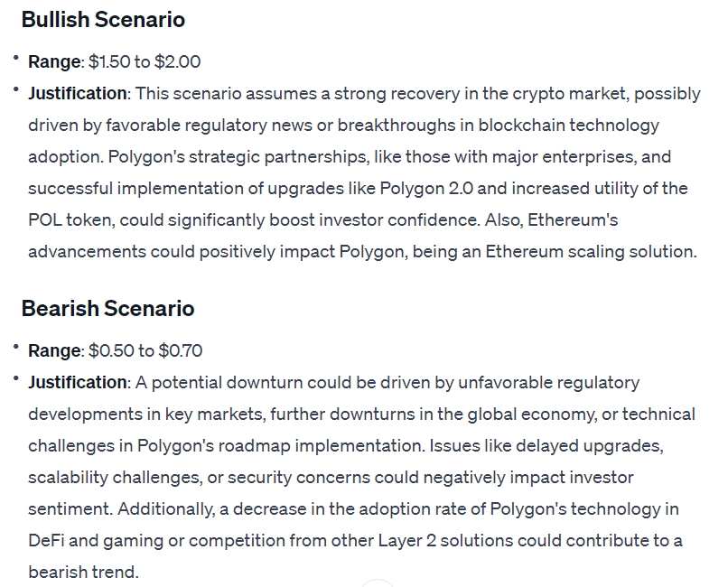Image resolution: width=728 pixels, height=587 pixels.
Task: Click the "bearish trend" closing words
Action: coord(82,573)
